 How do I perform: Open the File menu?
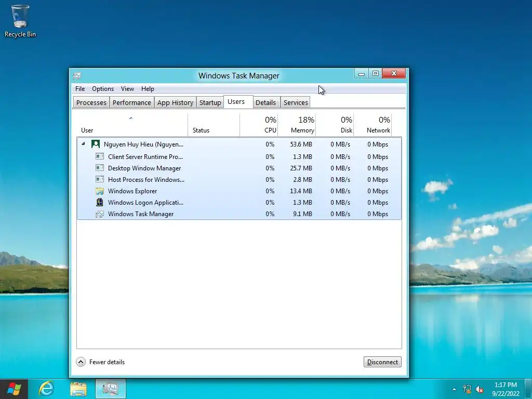point(80,88)
